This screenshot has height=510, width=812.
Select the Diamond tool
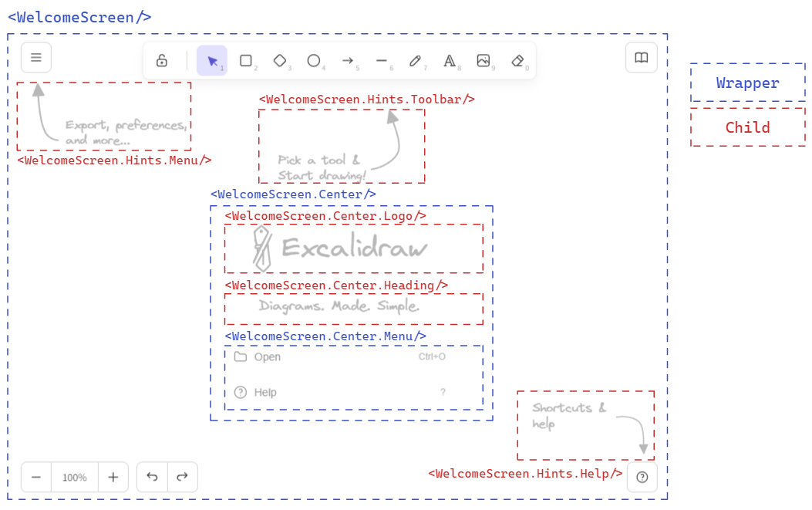pyautogui.click(x=279, y=60)
